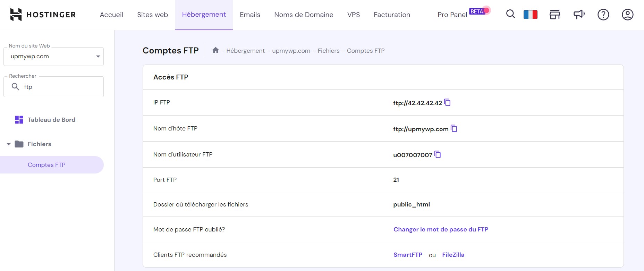Open Pro Panel beta

coord(452,15)
